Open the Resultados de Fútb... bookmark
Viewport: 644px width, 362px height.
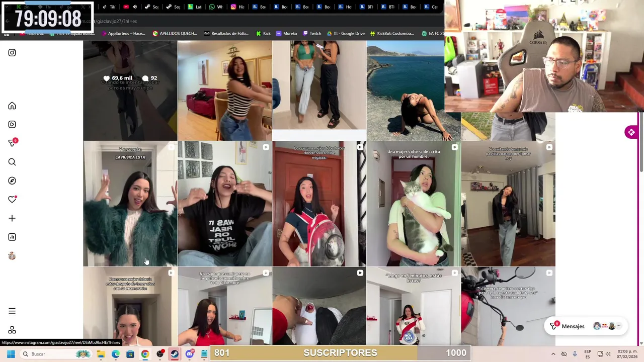[226, 34]
